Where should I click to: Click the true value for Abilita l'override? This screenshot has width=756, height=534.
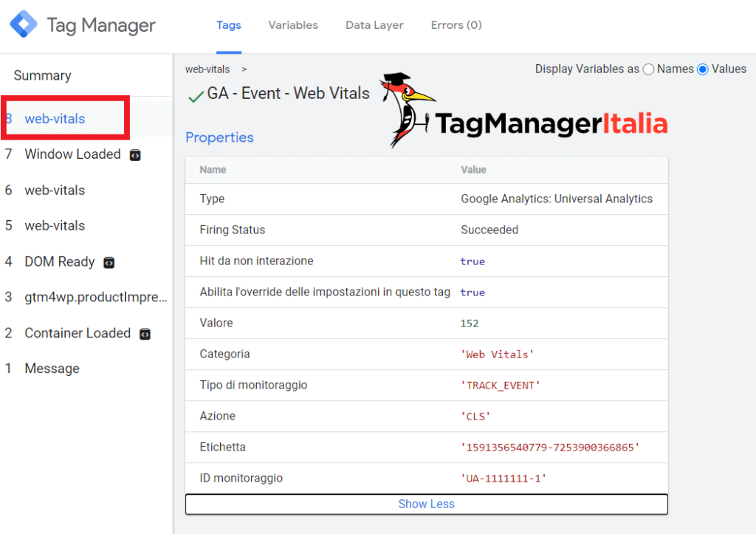(472, 292)
